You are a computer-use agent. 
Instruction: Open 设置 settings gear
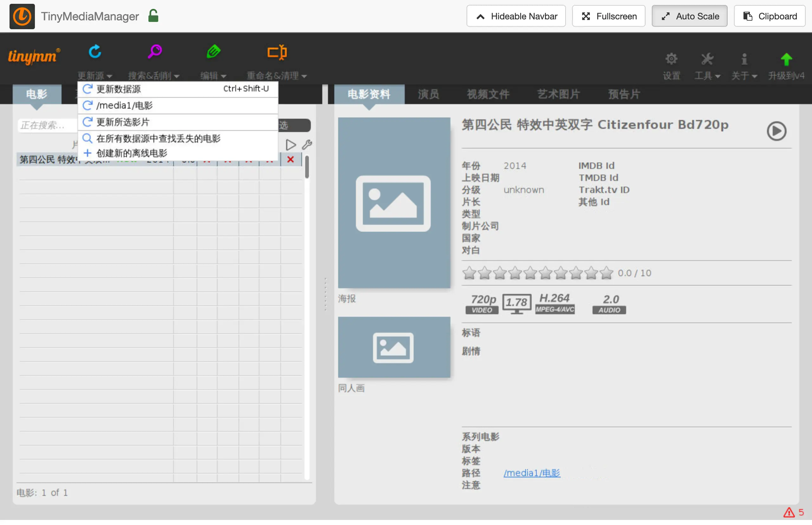(671, 59)
